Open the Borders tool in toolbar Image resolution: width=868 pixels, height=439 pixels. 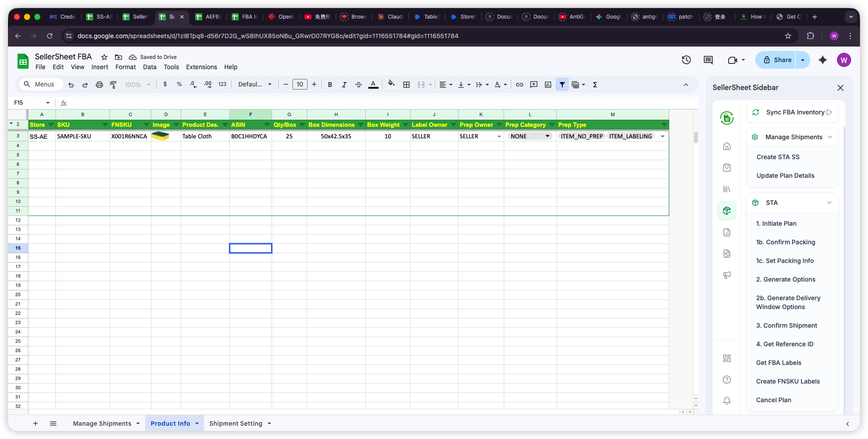coord(406,85)
